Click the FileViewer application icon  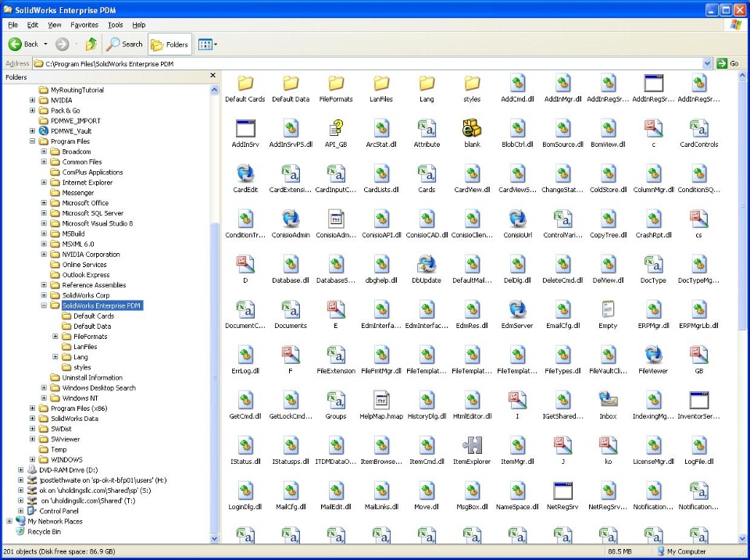(x=653, y=355)
